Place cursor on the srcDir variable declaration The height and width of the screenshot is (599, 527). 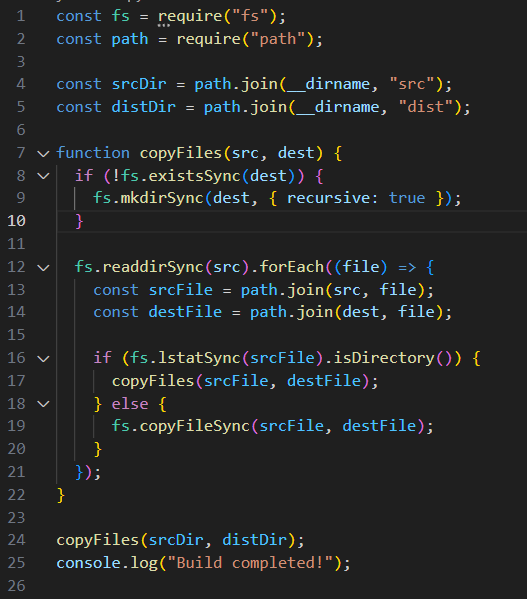pos(139,84)
